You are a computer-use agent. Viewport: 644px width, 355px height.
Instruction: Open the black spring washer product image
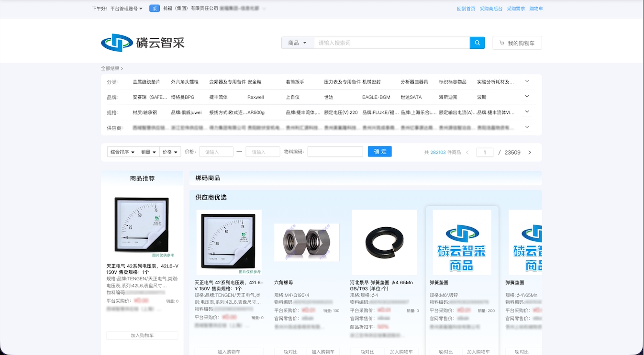point(384,242)
